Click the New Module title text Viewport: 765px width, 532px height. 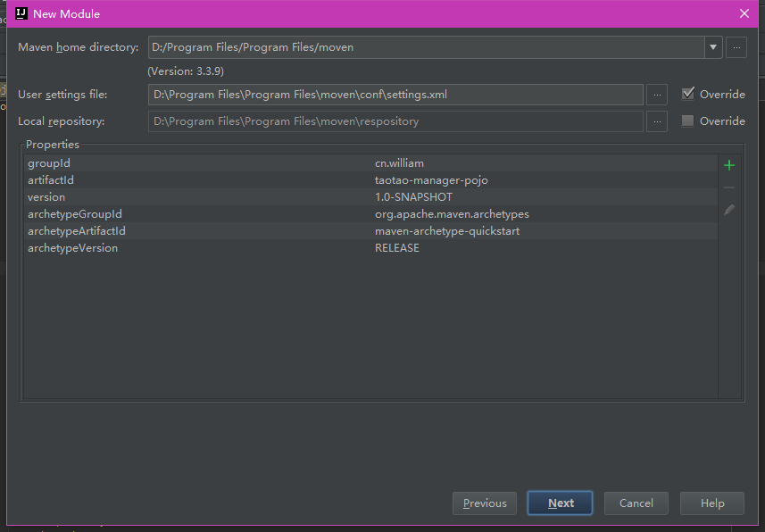[x=66, y=13]
